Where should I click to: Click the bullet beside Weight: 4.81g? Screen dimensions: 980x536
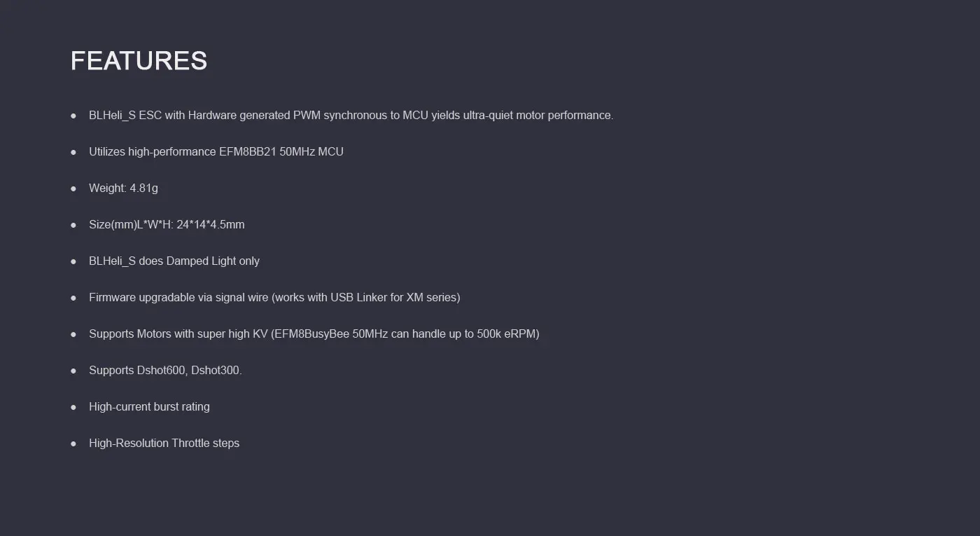pos(73,188)
